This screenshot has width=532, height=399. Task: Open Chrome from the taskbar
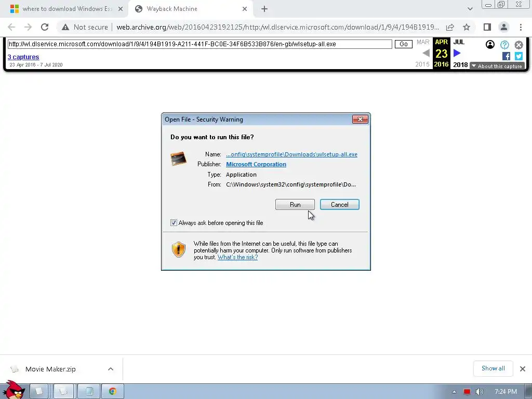pos(112,392)
